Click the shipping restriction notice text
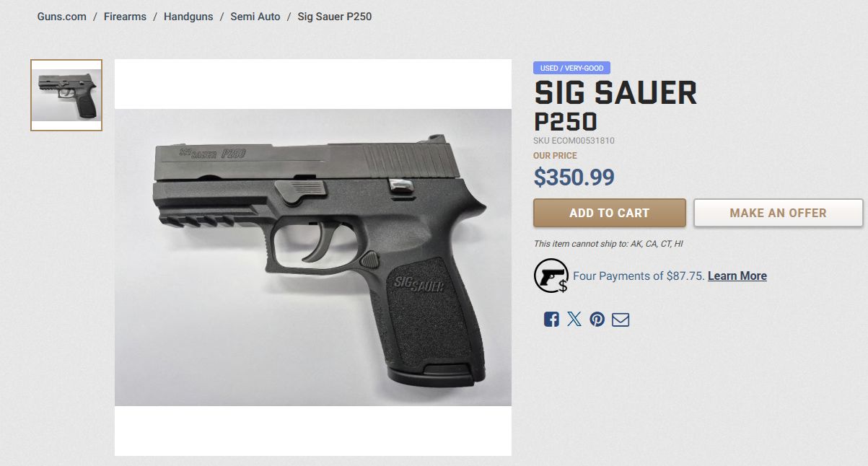868x466 pixels. point(608,244)
